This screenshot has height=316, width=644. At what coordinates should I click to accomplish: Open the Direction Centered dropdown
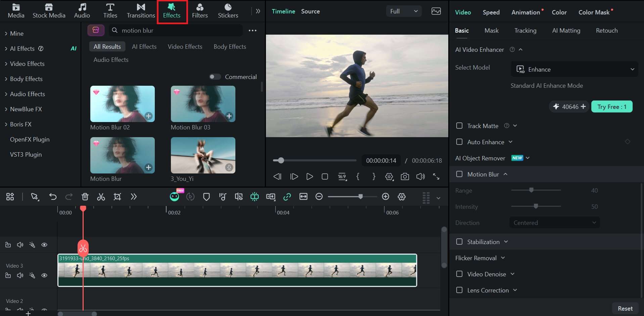(x=554, y=223)
